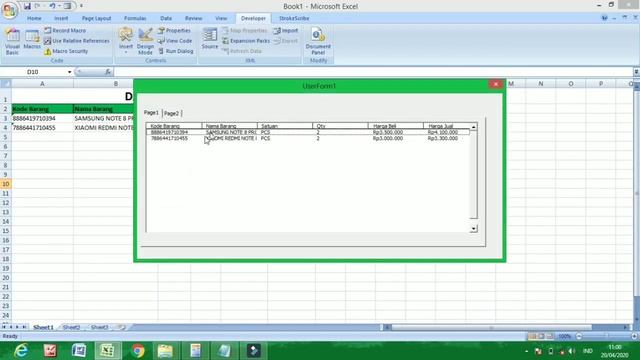Toggle Use Relative References
This screenshot has height=360, width=640.
click(x=77, y=41)
